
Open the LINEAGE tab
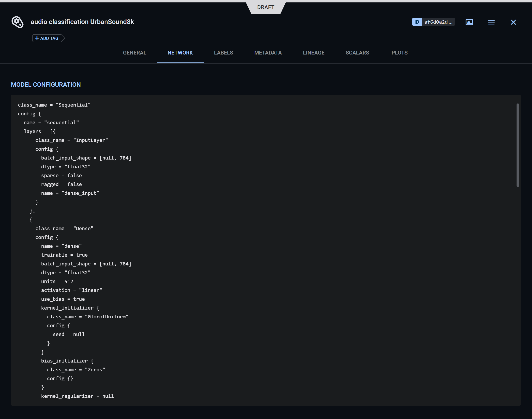tap(314, 53)
